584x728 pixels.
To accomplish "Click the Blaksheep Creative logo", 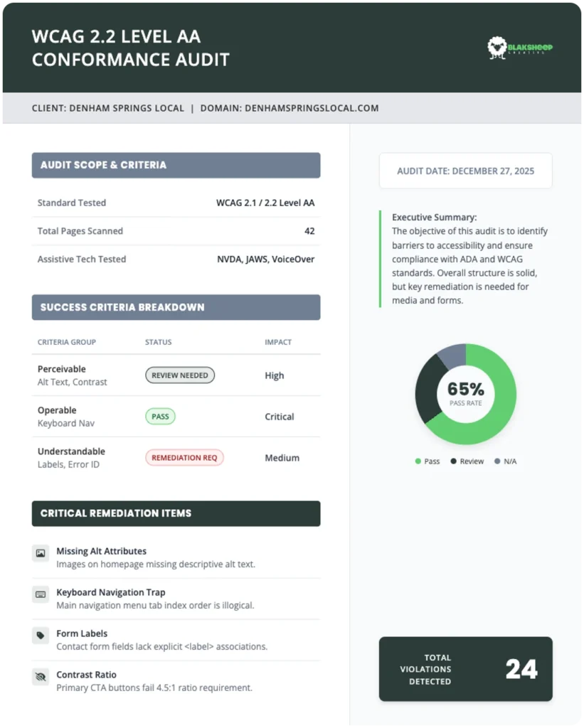I will pyautogui.click(x=519, y=48).
